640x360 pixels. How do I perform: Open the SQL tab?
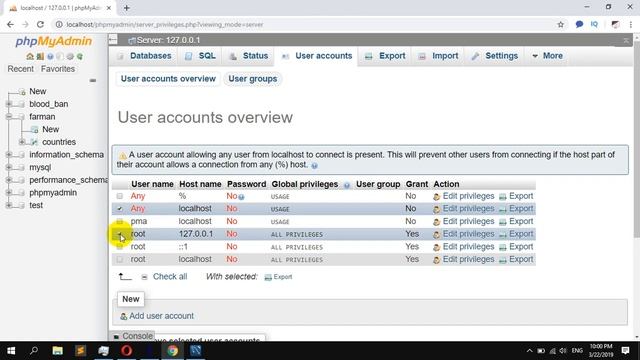coord(200,56)
